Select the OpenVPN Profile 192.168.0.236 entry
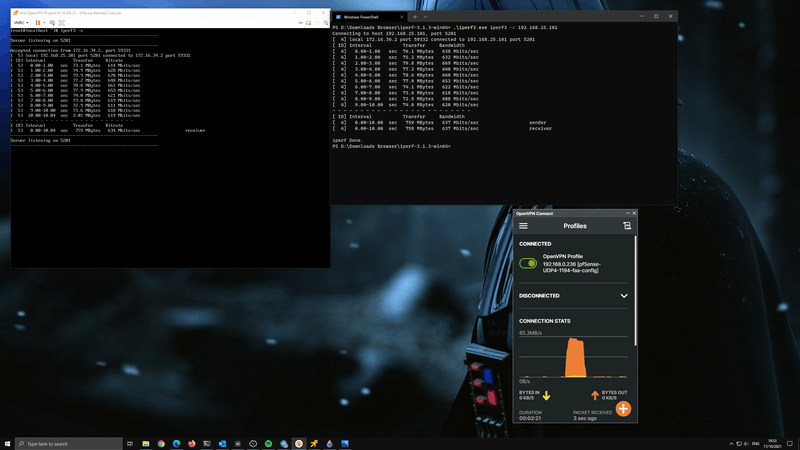Image resolution: width=800 pixels, height=450 pixels. pyautogui.click(x=571, y=264)
